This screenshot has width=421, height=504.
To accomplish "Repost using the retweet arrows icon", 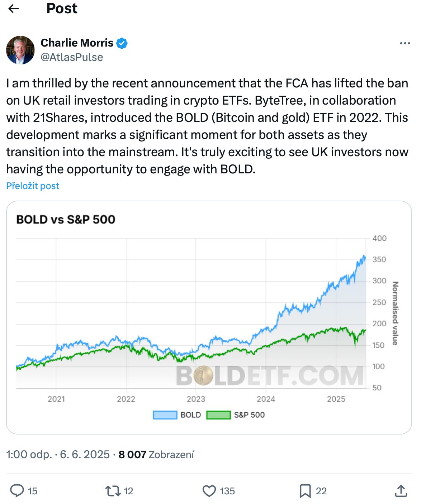I will (x=113, y=491).
